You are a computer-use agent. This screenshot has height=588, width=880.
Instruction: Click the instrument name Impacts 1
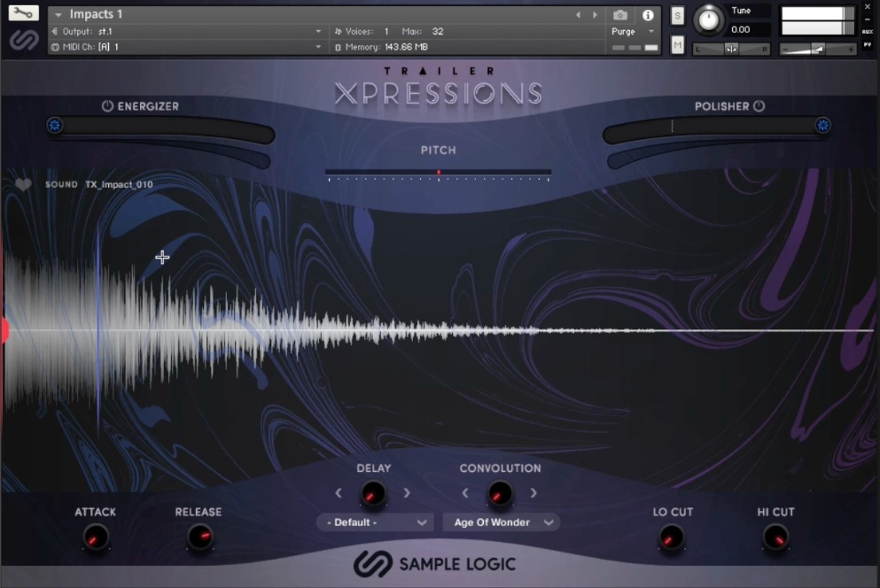click(96, 14)
